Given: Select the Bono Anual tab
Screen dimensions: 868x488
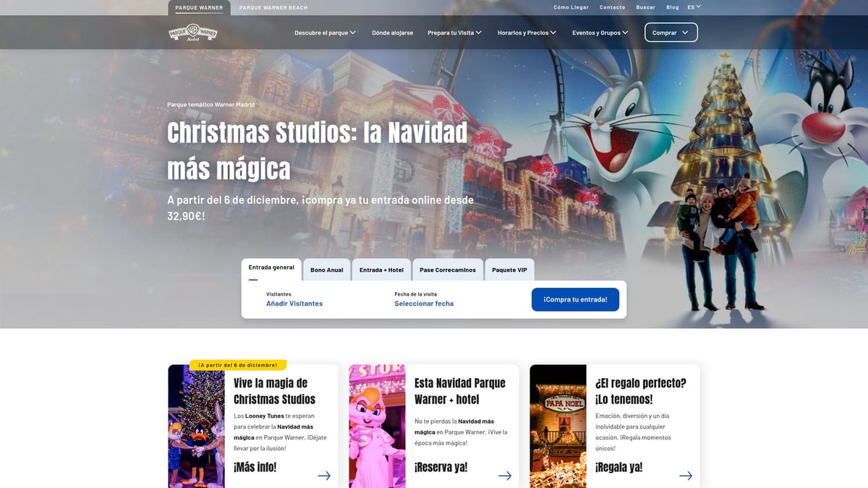Looking at the screenshot, I should point(327,270).
